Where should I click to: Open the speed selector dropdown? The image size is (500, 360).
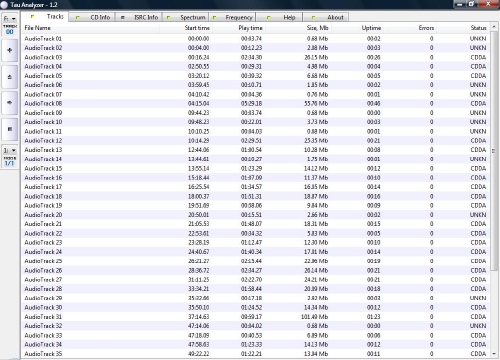[x=10, y=150]
